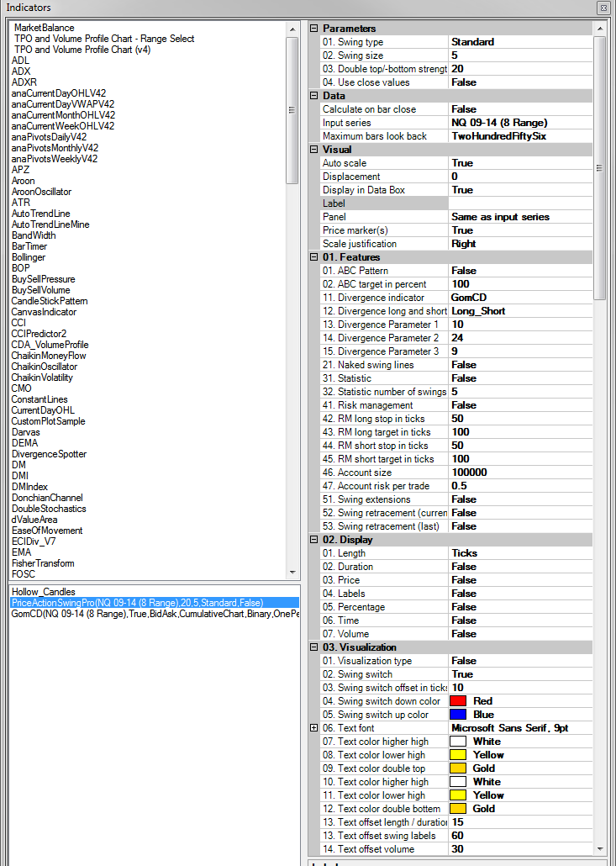Select EMA indicator in the list
The image size is (616, 866).
click(22, 552)
